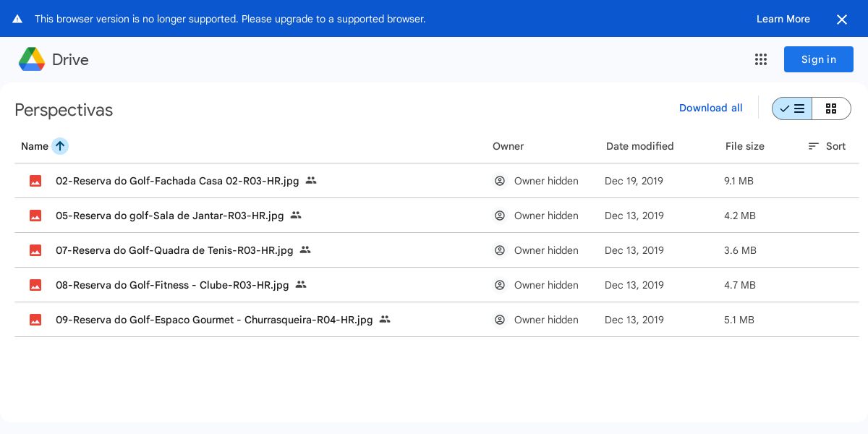Click the warning triangle icon in banner
The image size is (868, 434).
pyautogui.click(x=17, y=19)
